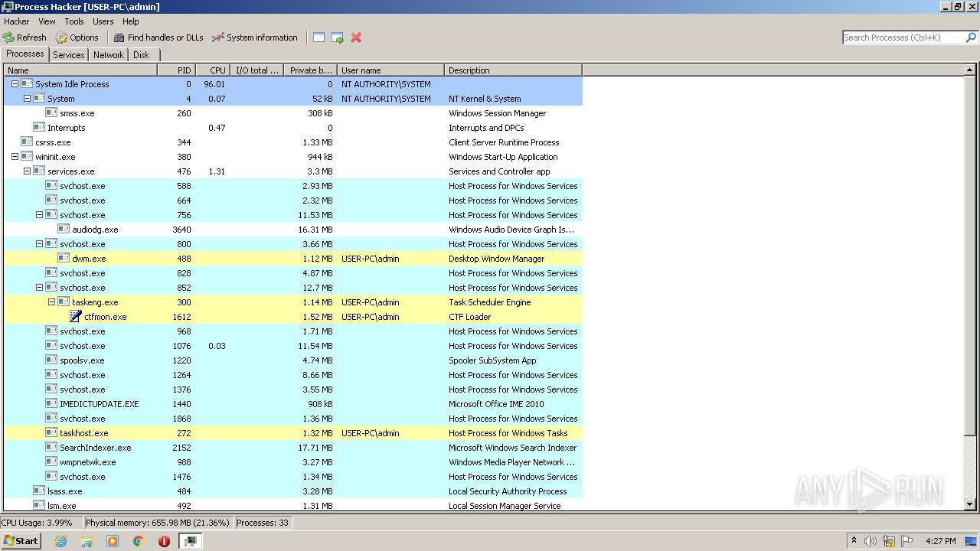
Task: Sort by Private bytes column header
Action: [310, 70]
